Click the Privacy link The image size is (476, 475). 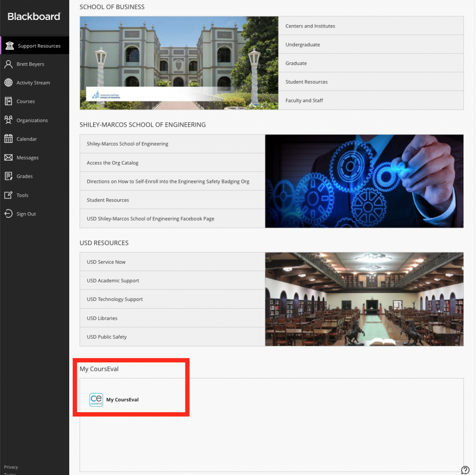click(x=11, y=467)
